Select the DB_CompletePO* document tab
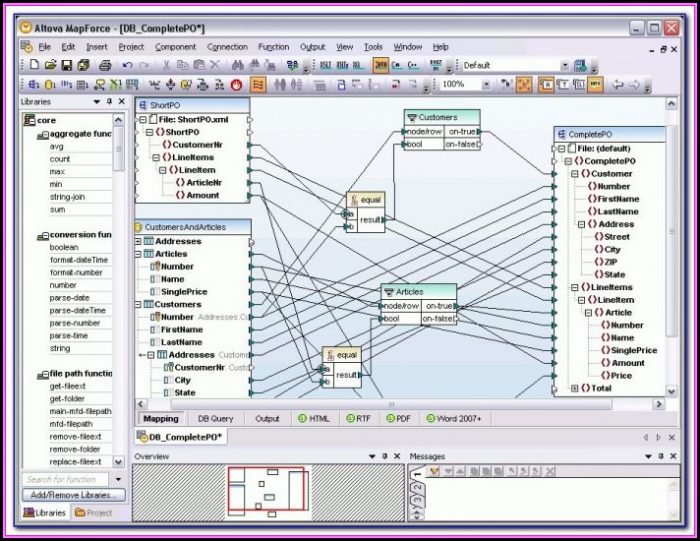 point(181,437)
